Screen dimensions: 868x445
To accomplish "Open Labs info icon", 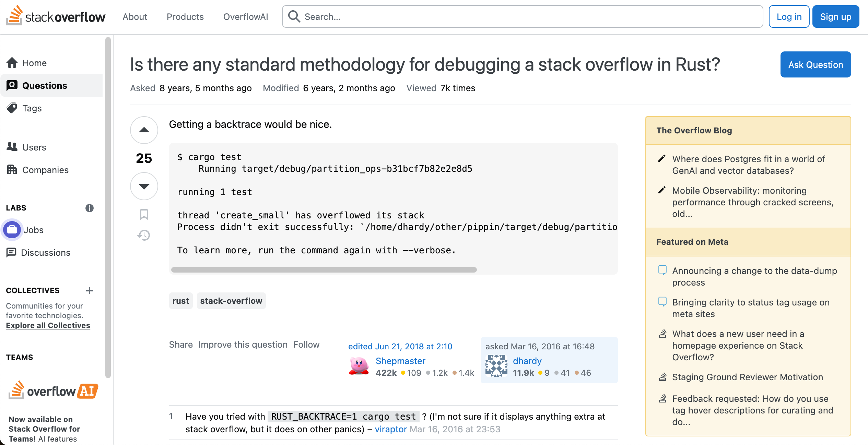I will pyautogui.click(x=90, y=208).
